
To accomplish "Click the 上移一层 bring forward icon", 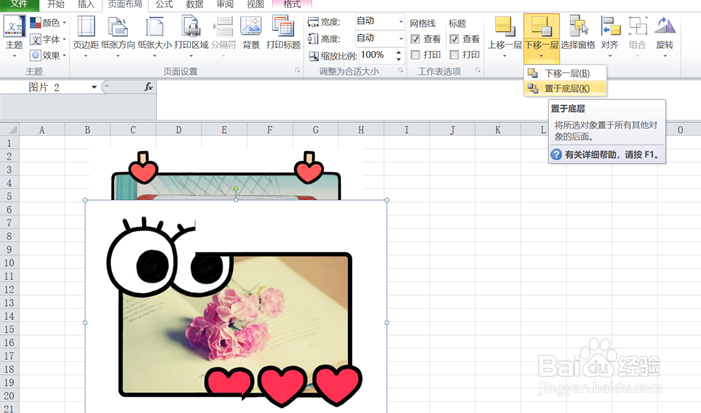I will [x=505, y=26].
